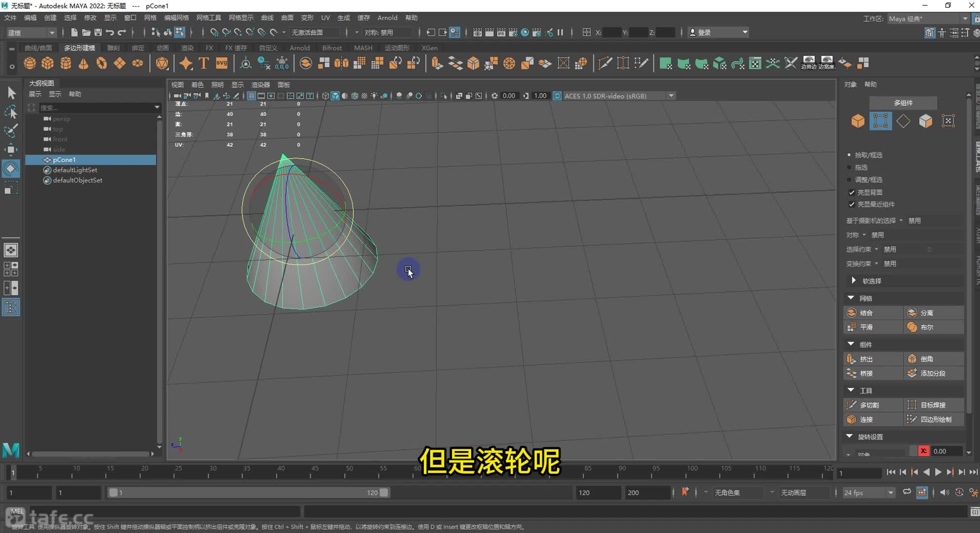980x533 pixels.
Task: Select the Lasso select tool
Action: pos(11,112)
